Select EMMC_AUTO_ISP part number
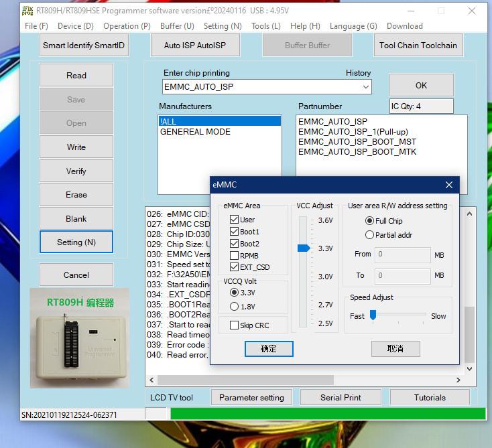492x448 pixels. pos(332,121)
